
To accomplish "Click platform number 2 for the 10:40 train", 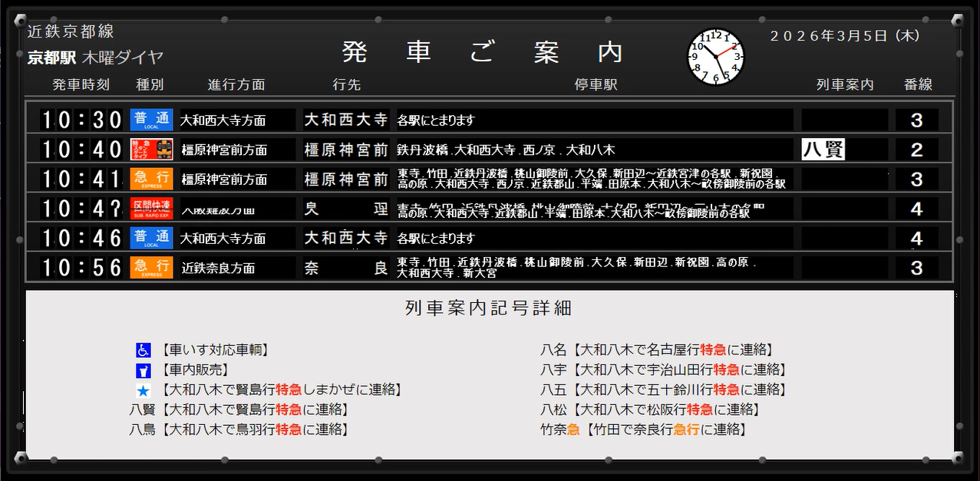I will click(x=916, y=150).
